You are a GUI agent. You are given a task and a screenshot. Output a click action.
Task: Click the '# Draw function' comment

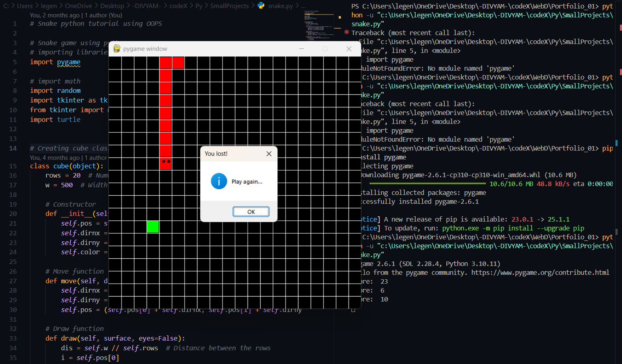[75, 328]
